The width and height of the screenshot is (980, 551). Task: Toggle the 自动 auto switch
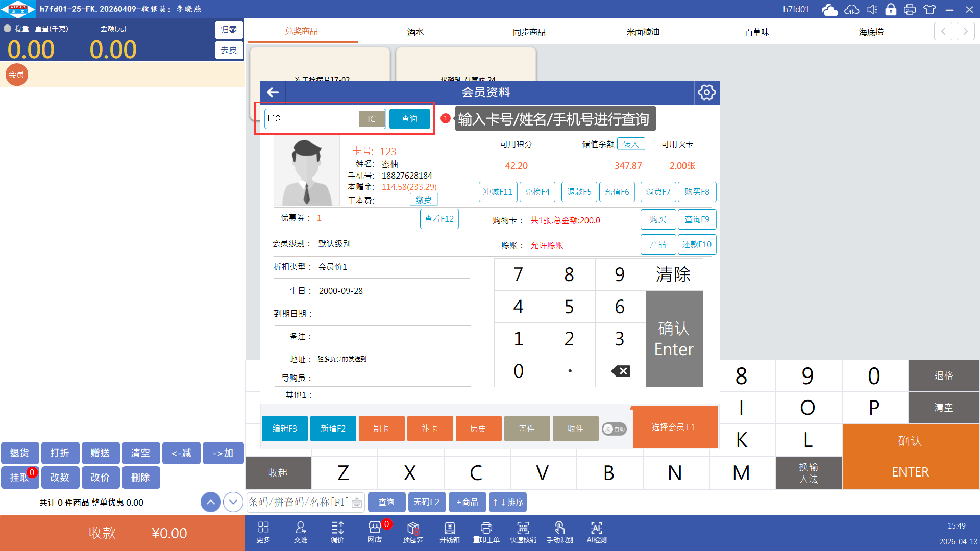614,429
